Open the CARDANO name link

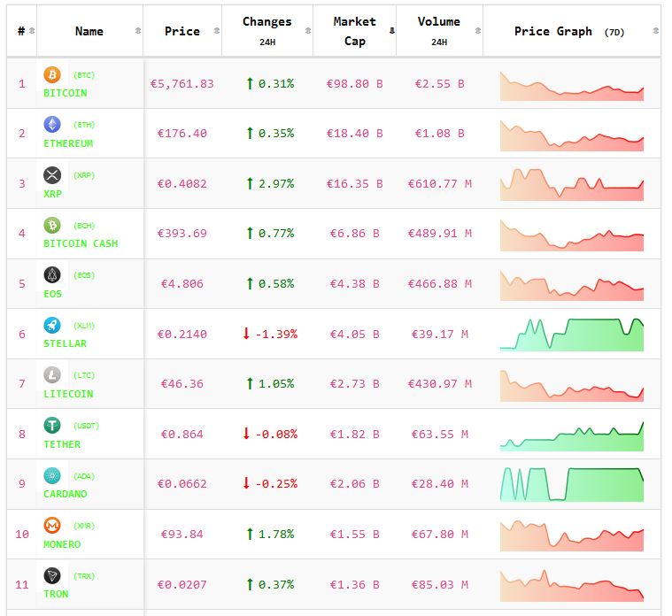point(65,494)
